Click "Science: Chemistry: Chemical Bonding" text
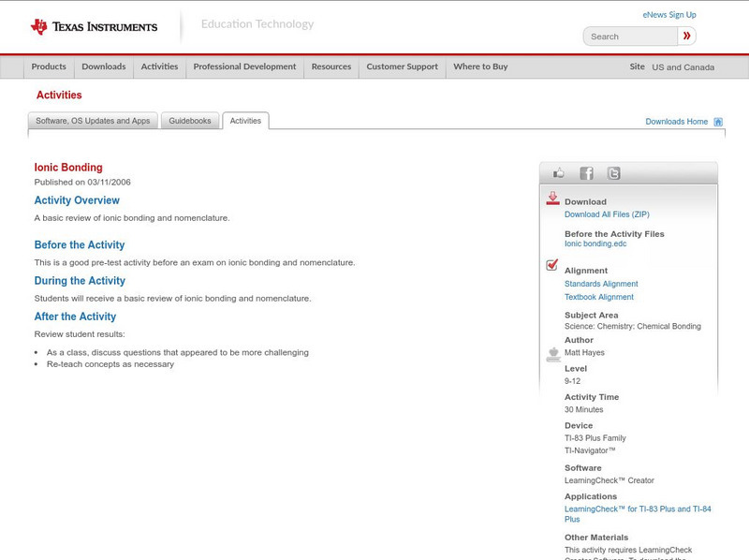Viewport: 749px width, 560px height. coord(633,326)
